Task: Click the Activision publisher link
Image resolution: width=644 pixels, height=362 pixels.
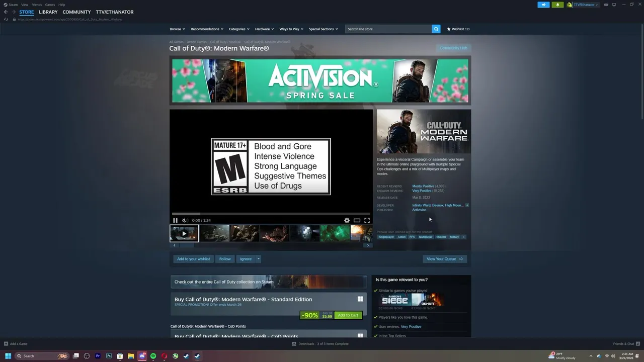Action: point(419,210)
